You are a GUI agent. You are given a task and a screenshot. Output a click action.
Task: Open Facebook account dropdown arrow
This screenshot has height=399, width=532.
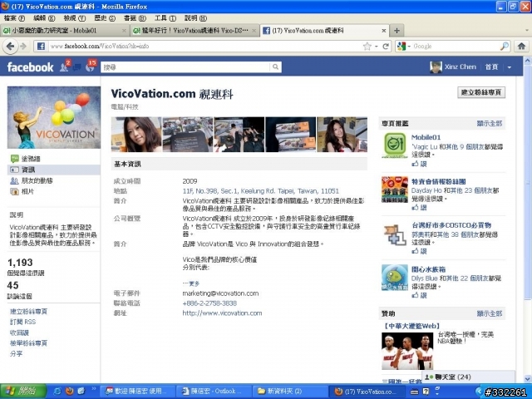click(x=510, y=67)
